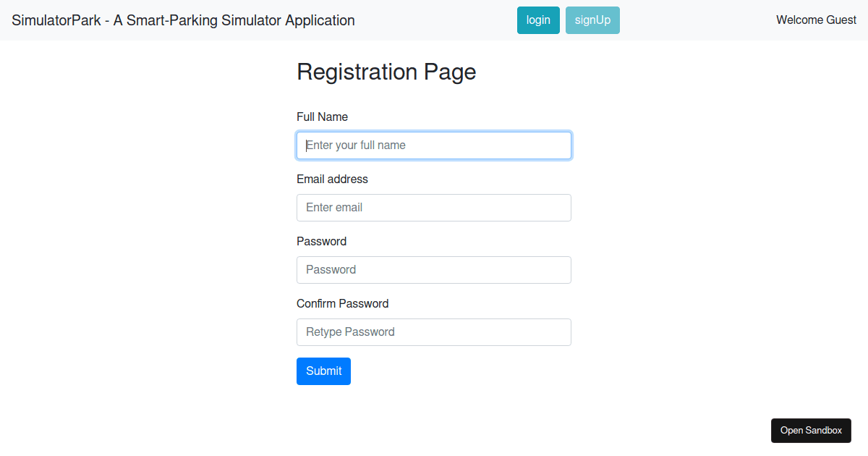The image size is (868, 456).
Task: Click the SimulatorPark brand title
Action: pyautogui.click(x=182, y=20)
